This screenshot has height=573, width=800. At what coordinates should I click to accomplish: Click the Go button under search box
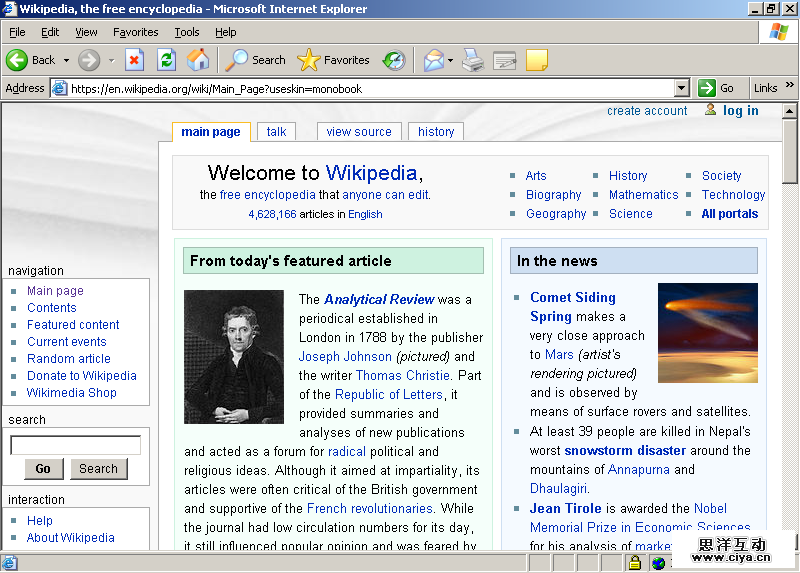tap(42, 469)
